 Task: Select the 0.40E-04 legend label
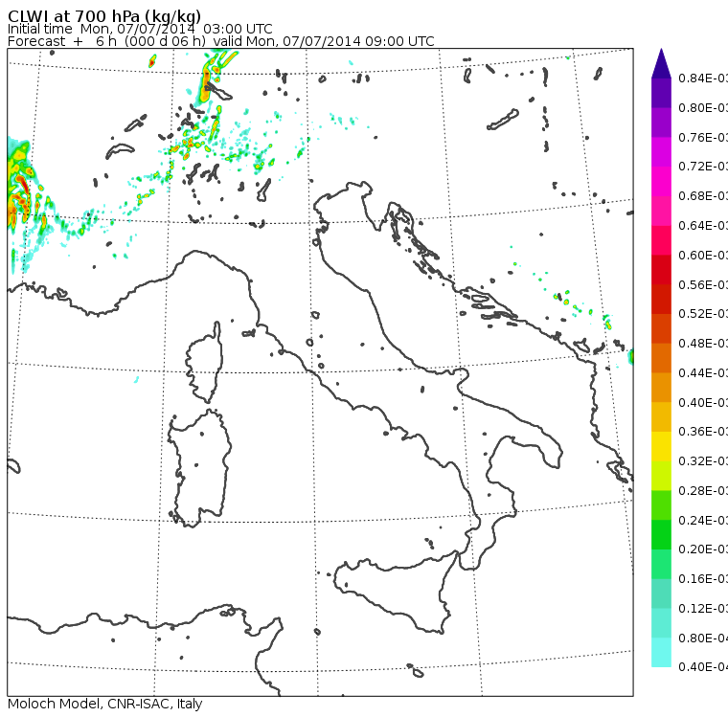click(x=703, y=667)
